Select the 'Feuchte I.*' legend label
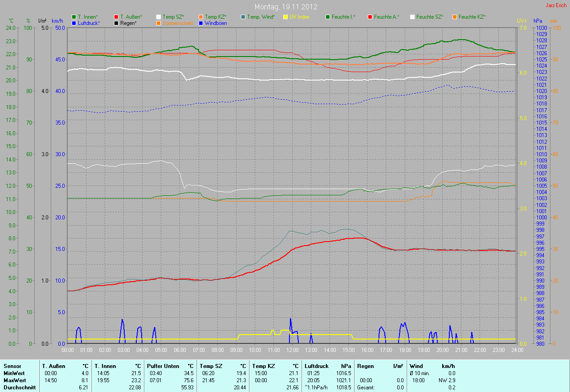The width and height of the screenshot is (570, 392). (x=343, y=17)
